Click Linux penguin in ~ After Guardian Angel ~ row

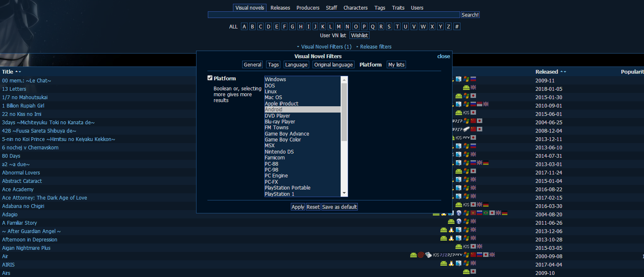pyautogui.click(x=451, y=230)
